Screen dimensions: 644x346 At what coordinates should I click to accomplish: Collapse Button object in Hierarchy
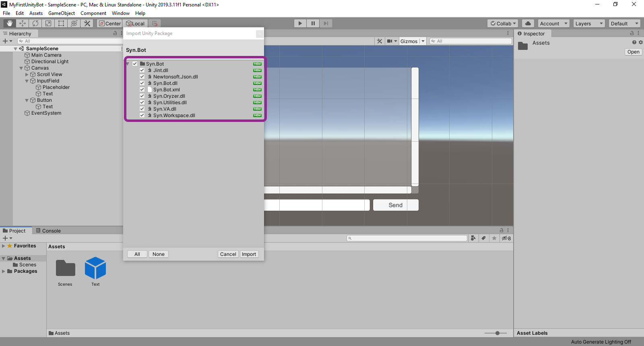tap(27, 100)
